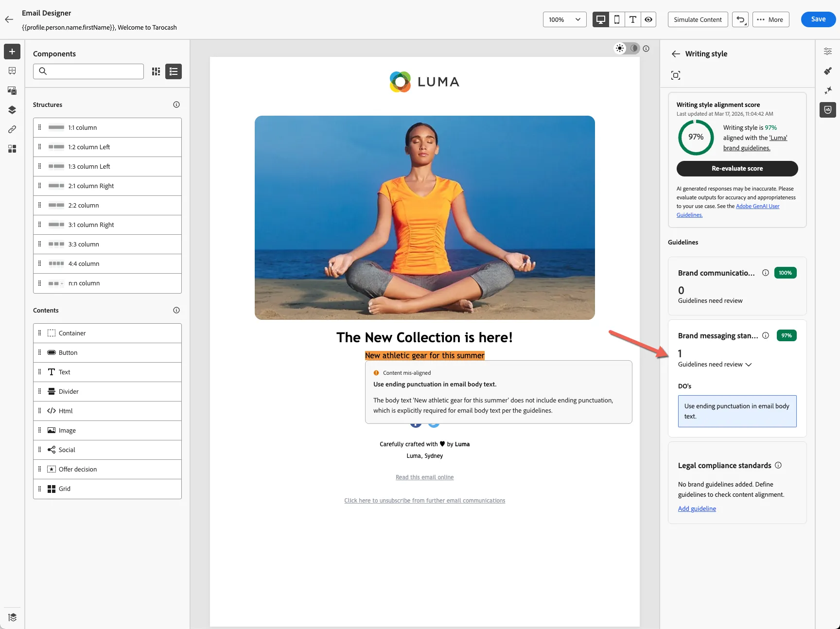
Task: Go back from Writing style panel
Action: (676, 54)
